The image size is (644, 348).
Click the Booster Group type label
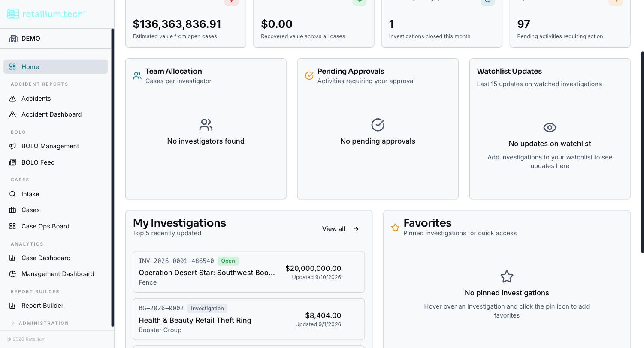click(160, 330)
